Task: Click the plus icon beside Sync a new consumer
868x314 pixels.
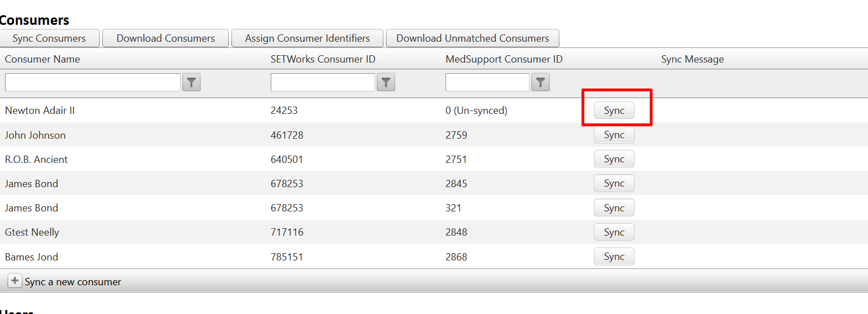Action: (x=15, y=281)
